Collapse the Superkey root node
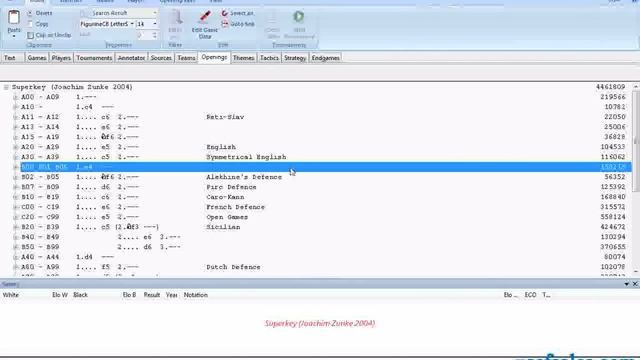Viewport: 640px width, 360px height. click(6, 87)
